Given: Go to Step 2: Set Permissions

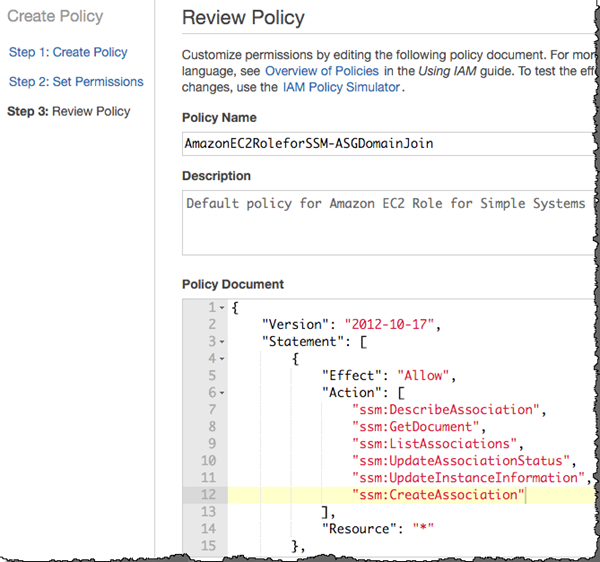Looking at the screenshot, I should (76, 81).
